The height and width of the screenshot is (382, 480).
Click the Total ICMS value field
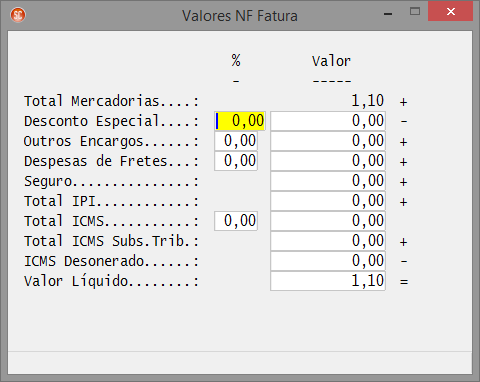coord(328,221)
